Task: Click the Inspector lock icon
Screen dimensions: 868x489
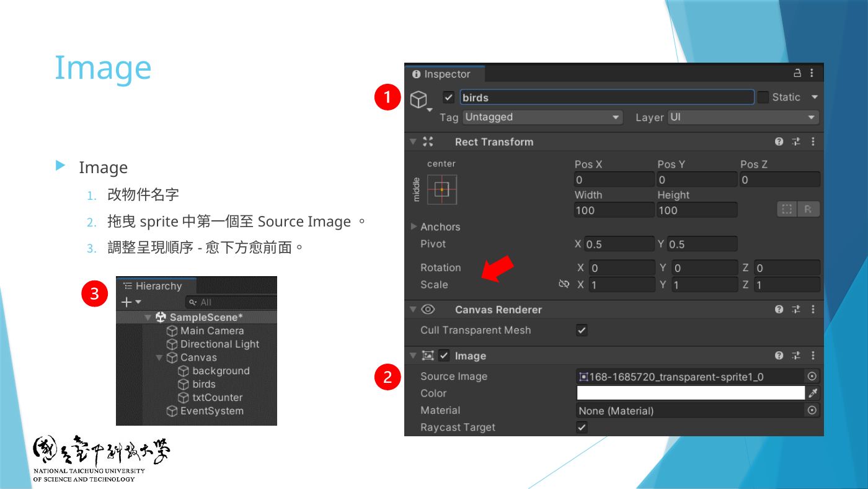Action: [797, 73]
